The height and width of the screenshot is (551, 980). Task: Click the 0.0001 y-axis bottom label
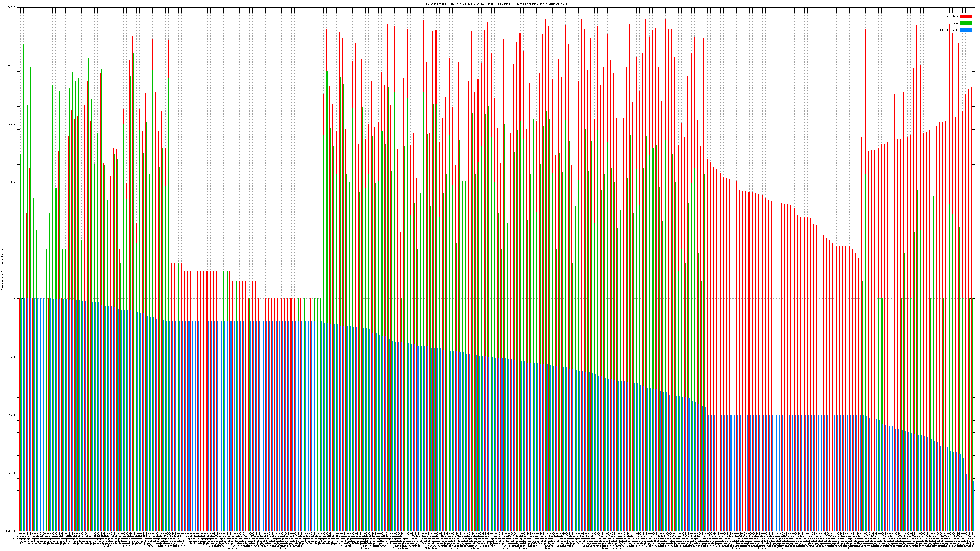click(x=11, y=531)
